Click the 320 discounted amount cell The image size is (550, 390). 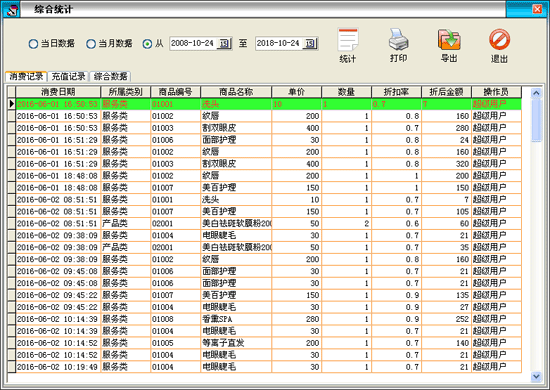446,164
